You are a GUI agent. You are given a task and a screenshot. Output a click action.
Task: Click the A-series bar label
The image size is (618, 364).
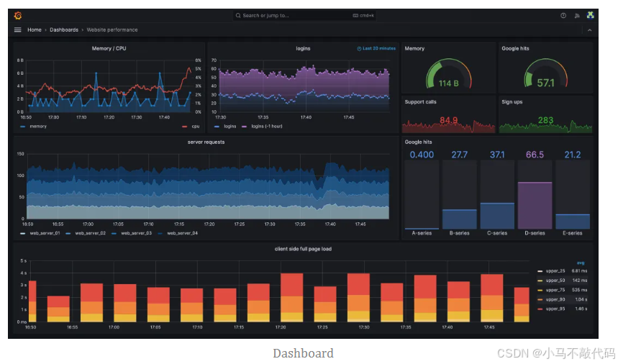tap(422, 233)
